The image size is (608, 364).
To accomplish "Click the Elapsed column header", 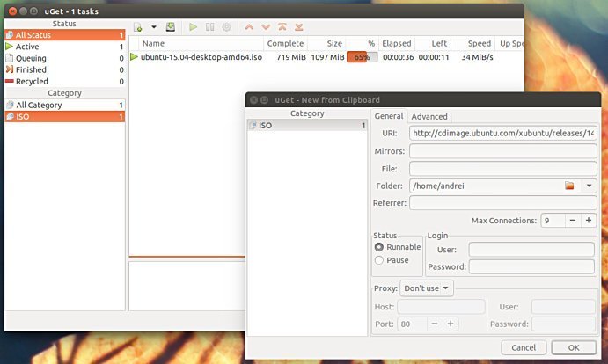I will (396, 43).
